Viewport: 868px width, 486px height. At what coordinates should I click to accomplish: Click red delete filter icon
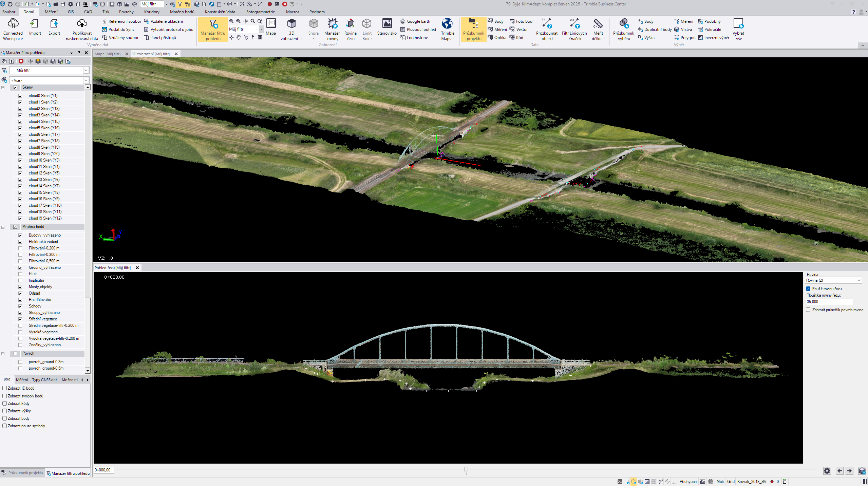[x=21, y=61]
